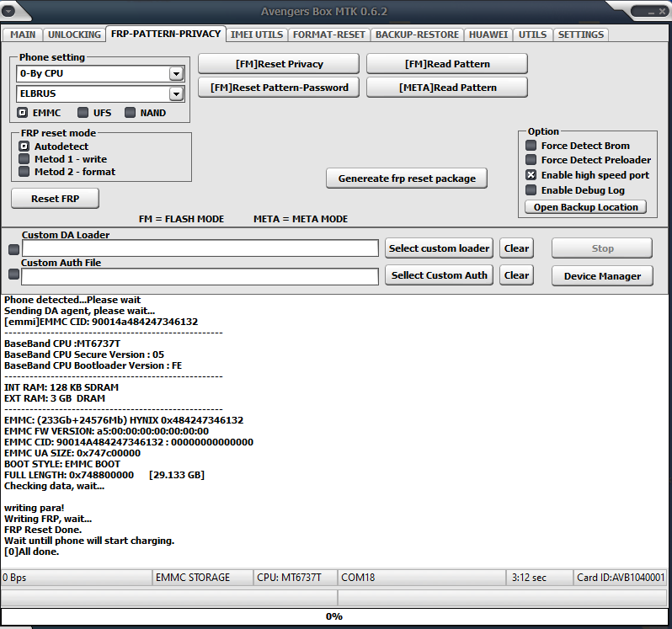The width and height of the screenshot is (672, 629).
Task: Click 'BaseBand CPU :MT6737T' log line
Action: (x=62, y=344)
